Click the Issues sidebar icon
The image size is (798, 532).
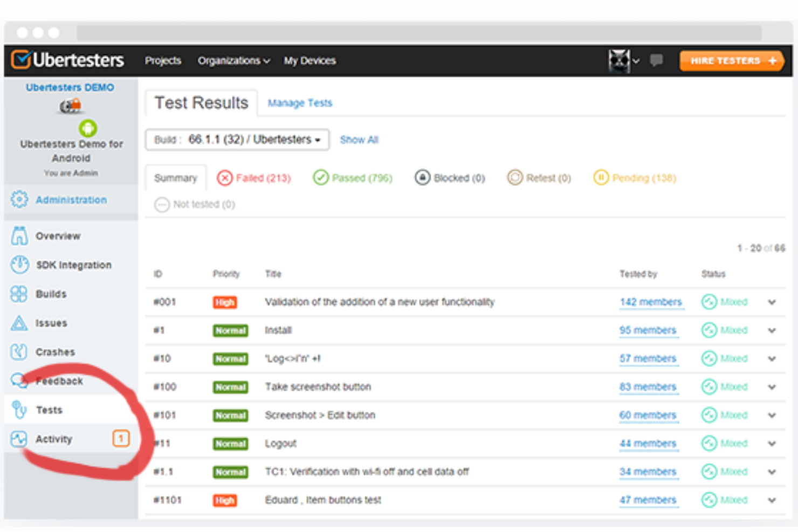[x=19, y=323]
